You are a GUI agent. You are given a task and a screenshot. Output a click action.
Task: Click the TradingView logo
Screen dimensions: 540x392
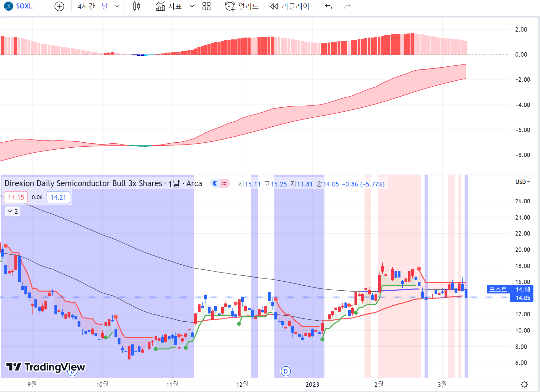(46, 367)
